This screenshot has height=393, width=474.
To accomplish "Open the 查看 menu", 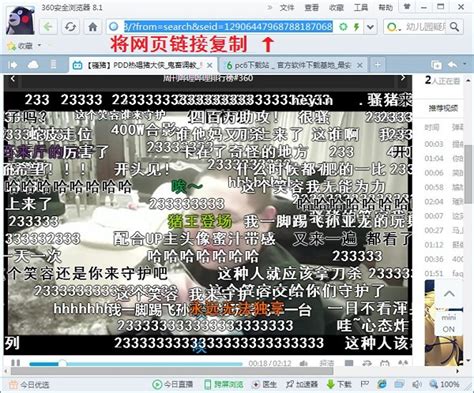I will click(312, 7).
